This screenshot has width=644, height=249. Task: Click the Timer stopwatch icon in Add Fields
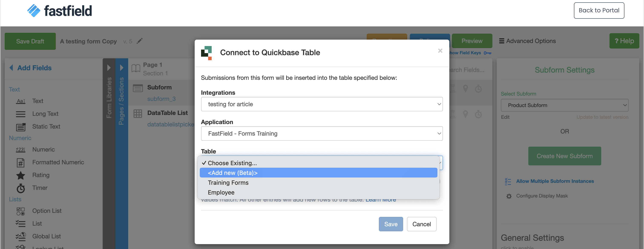coord(20,188)
